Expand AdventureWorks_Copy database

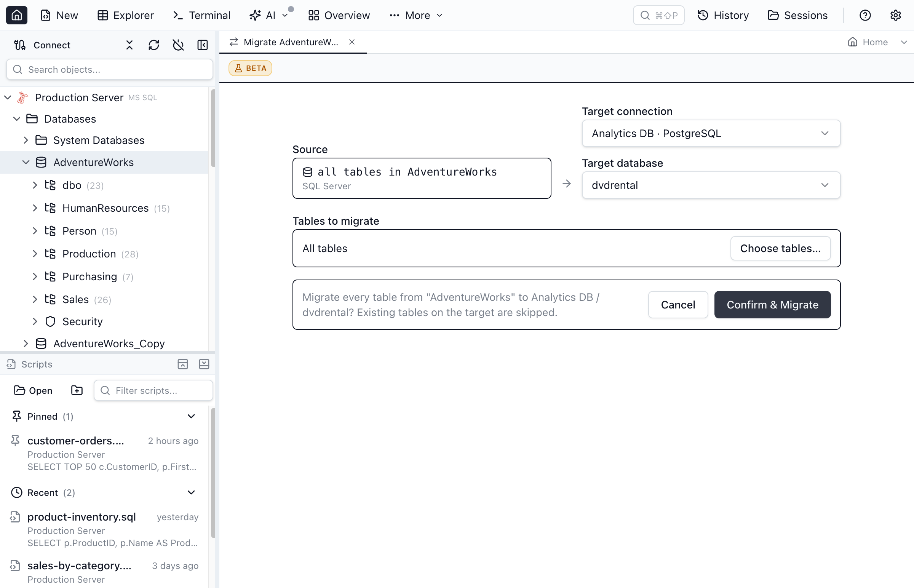click(26, 344)
